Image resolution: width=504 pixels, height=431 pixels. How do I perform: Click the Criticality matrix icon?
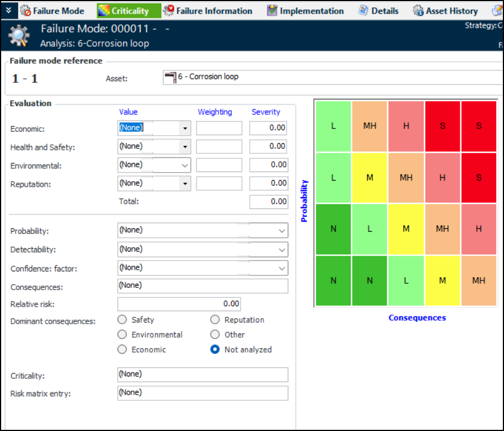point(104,11)
